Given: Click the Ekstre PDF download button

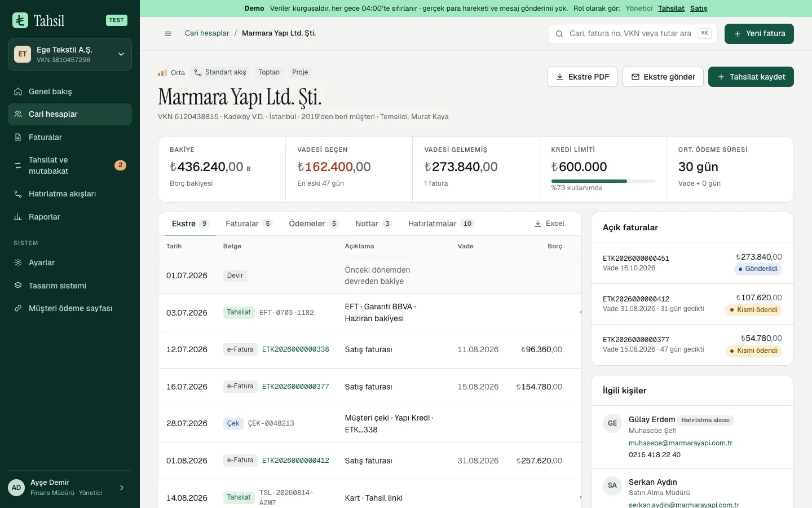Looking at the screenshot, I should pyautogui.click(x=582, y=77).
